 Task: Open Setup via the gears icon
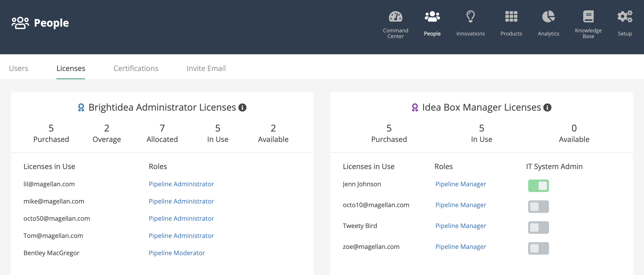[625, 16]
